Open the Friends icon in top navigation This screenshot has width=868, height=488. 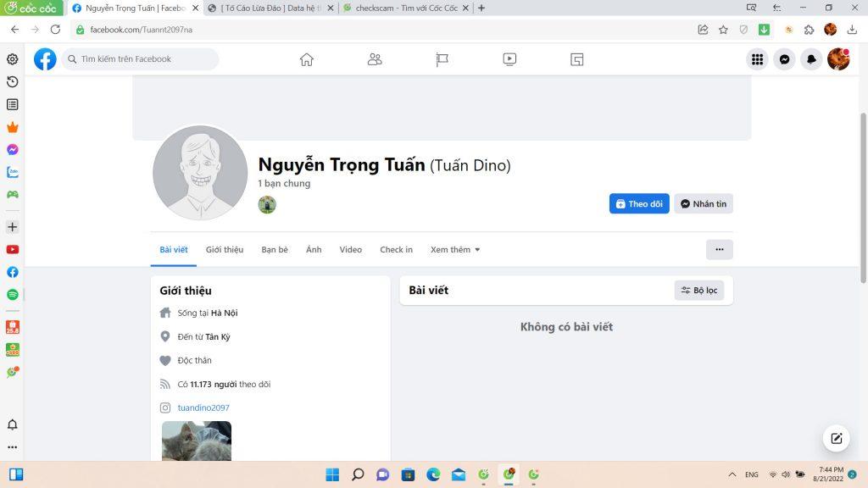pos(374,59)
